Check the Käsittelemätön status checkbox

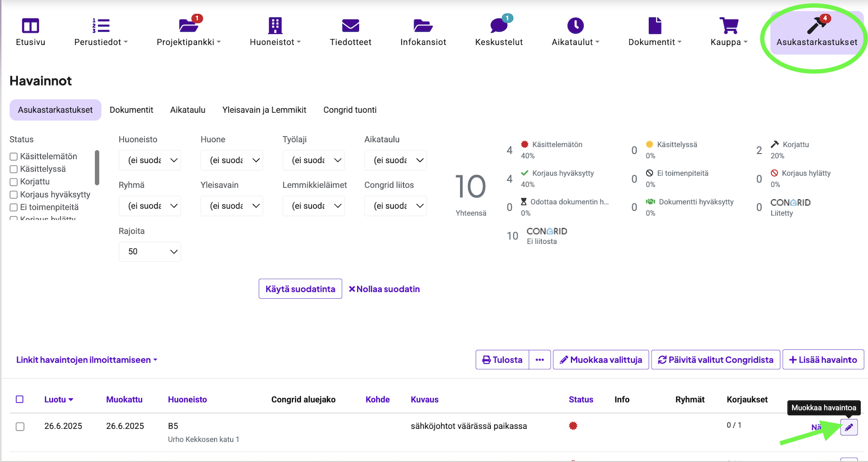[14, 157]
